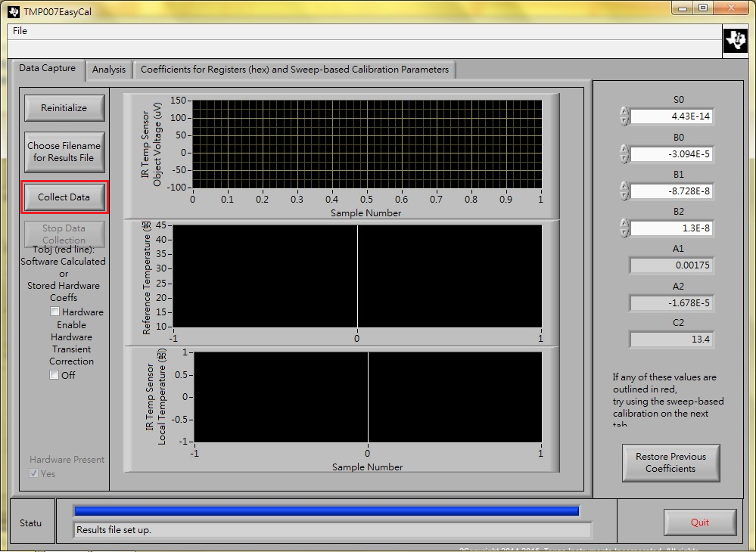This screenshot has width=756, height=552.
Task: Toggle the Hardware Transient Correction Off checkbox
Action: coord(54,375)
